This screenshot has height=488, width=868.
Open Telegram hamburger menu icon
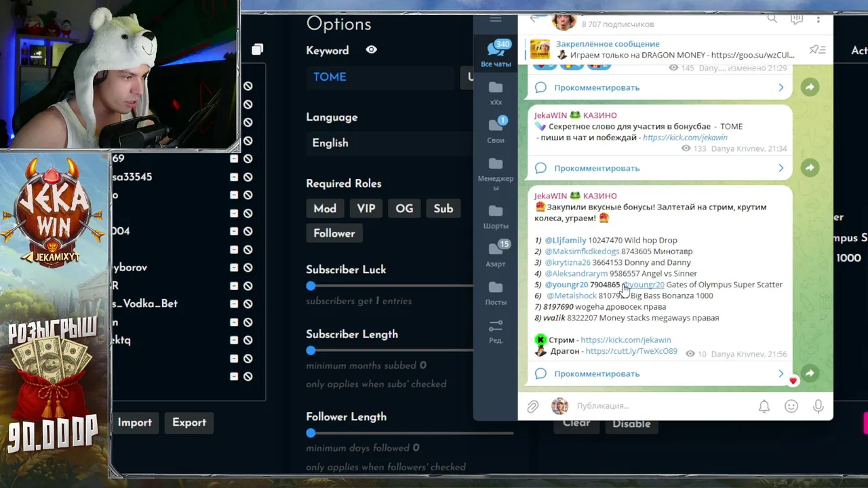coord(496,19)
